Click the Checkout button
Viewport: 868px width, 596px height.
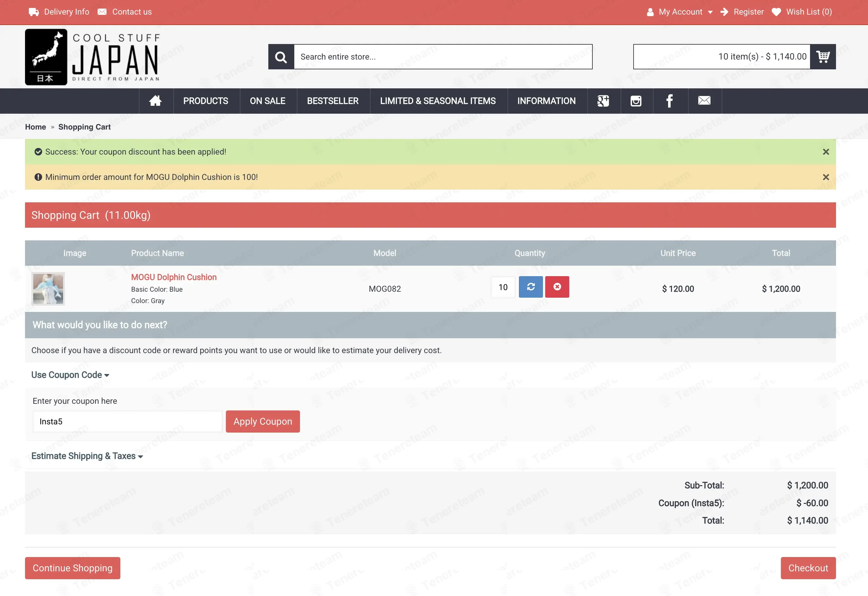coord(808,568)
